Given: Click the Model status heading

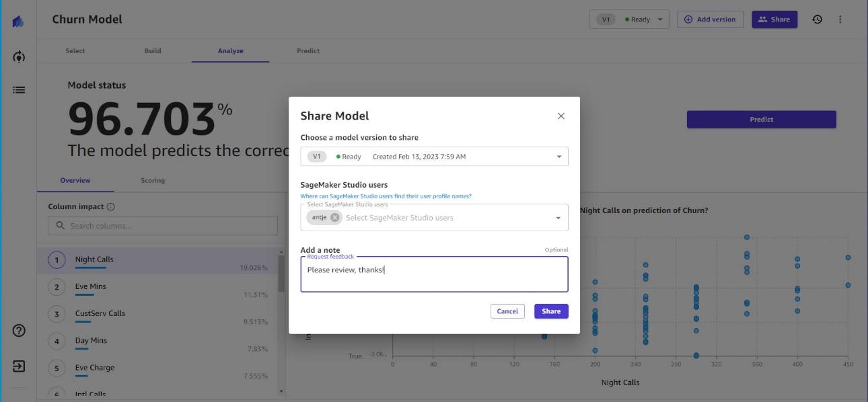Looking at the screenshot, I should click(x=97, y=85).
